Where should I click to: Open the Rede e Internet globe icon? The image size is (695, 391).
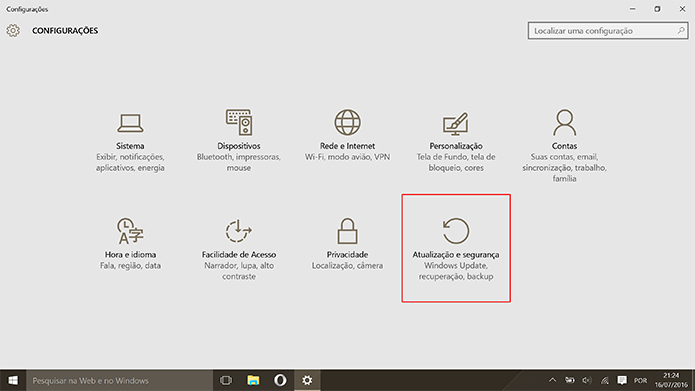[x=348, y=122]
